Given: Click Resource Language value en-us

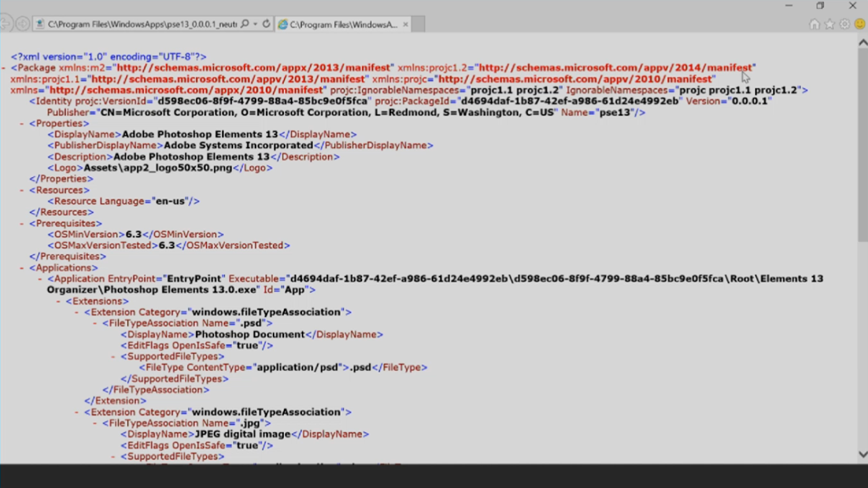Looking at the screenshot, I should coord(170,202).
